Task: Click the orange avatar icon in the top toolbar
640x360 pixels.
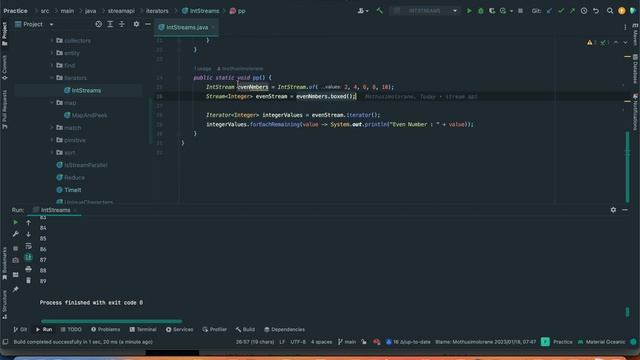Action: (622, 11)
